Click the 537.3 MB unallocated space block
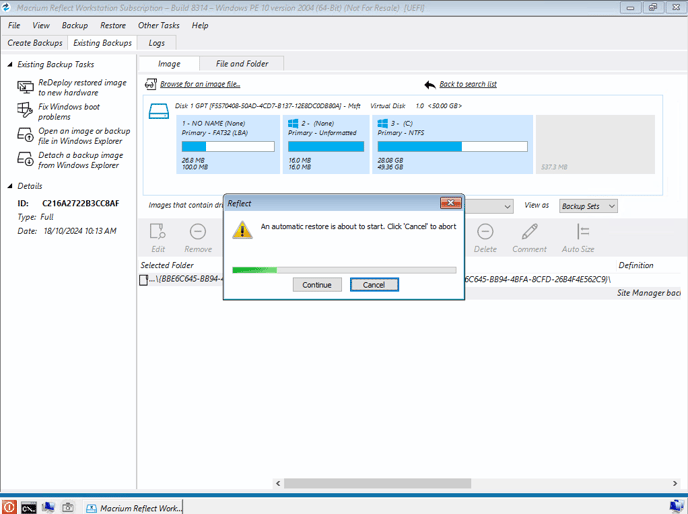This screenshot has height=514, width=688. (595, 144)
